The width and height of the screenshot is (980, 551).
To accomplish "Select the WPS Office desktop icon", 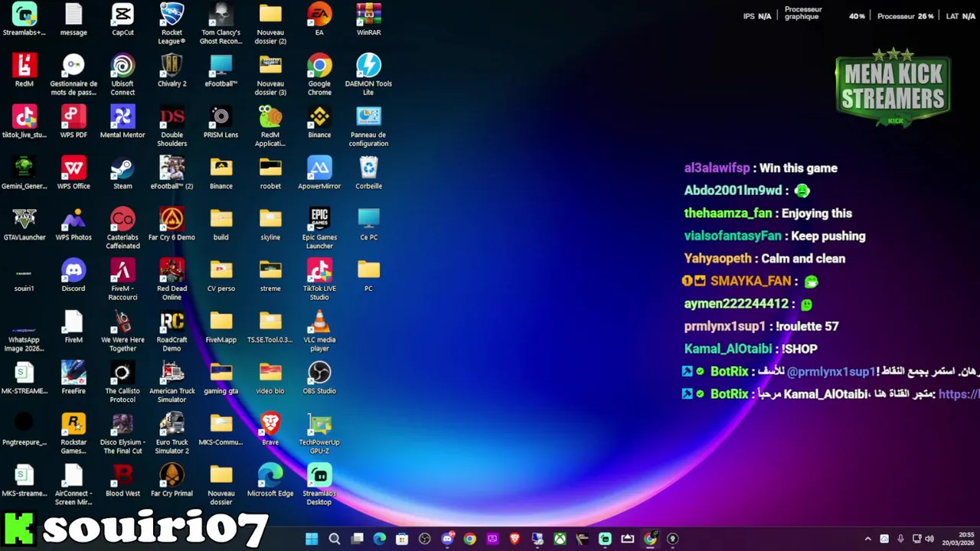I will [x=73, y=173].
